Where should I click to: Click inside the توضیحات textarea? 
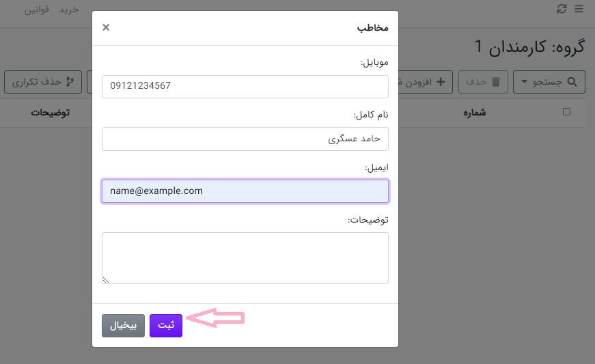coord(245,257)
